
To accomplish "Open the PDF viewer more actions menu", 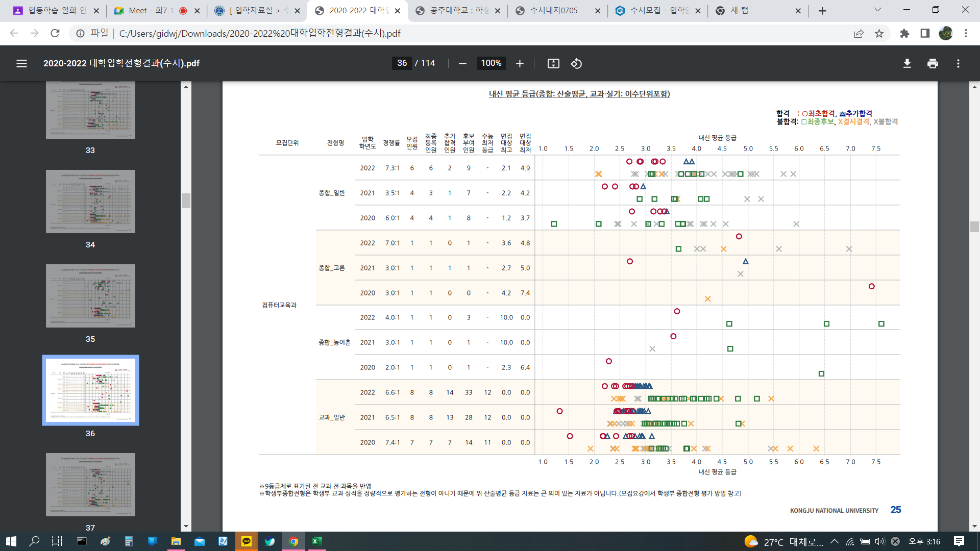I will click(958, 63).
